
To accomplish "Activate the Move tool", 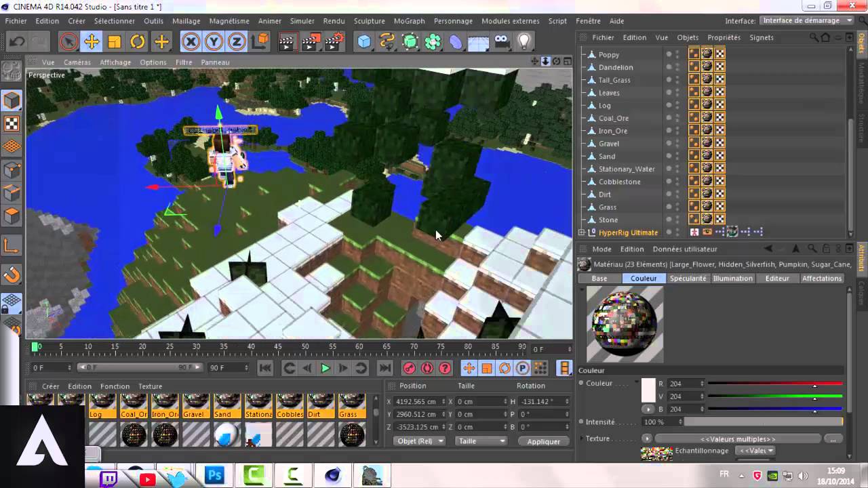I will pos(92,42).
